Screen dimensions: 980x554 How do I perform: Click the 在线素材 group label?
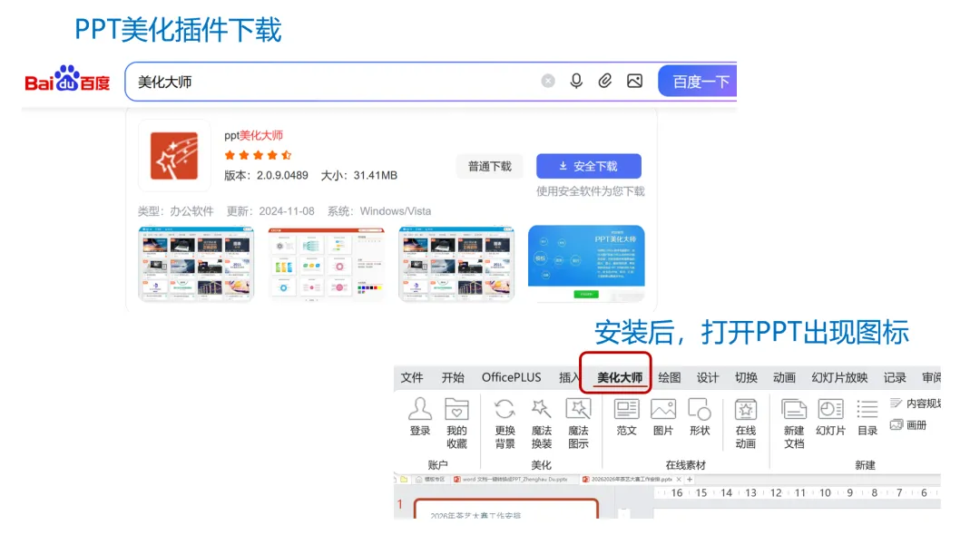(x=686, y=464)
